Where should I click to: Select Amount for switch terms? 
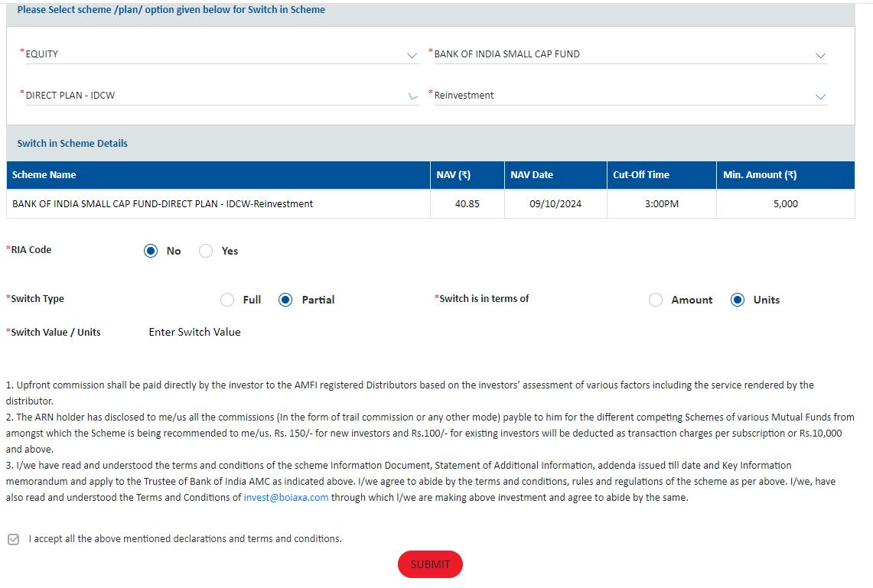(x=656, y=300)
